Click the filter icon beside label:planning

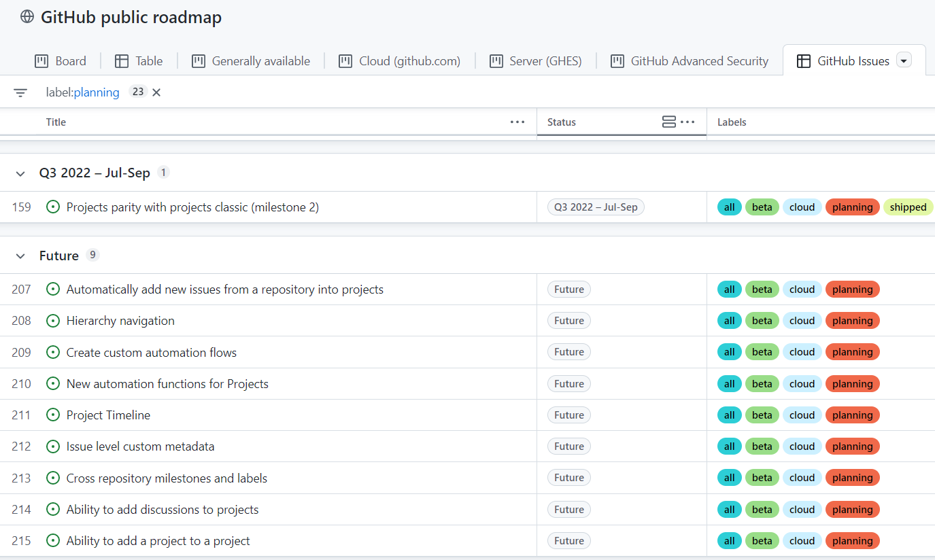click(x=20, y=92)
